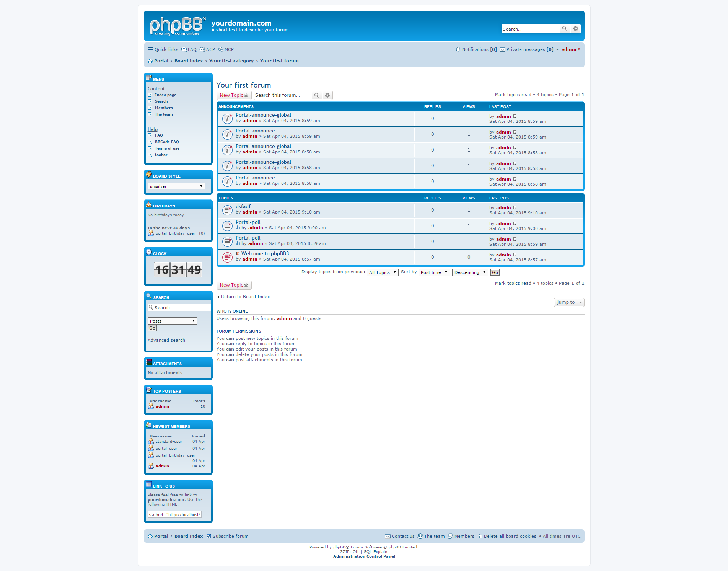
Task: Toggle the Subscribe forum checkbox
Action: pos(208,536)
